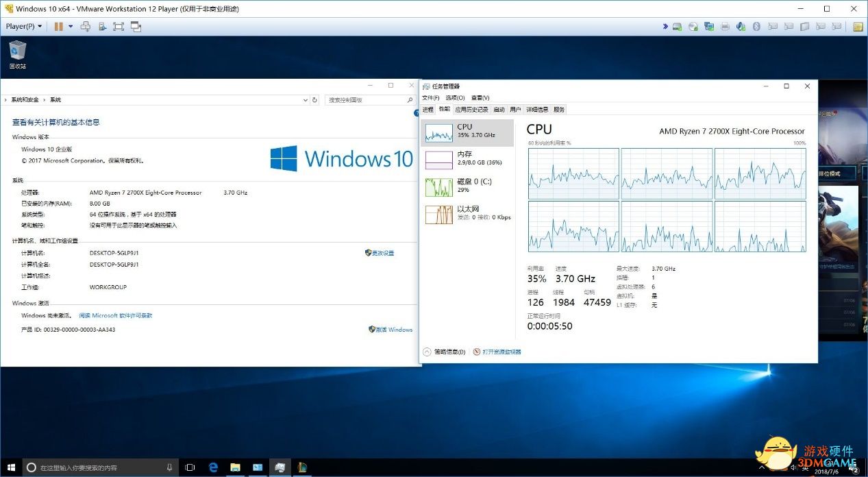Screen dimensions: 868x477
Task: Switch to the 应用历史记录 tab
Action: tap(471, 110)
